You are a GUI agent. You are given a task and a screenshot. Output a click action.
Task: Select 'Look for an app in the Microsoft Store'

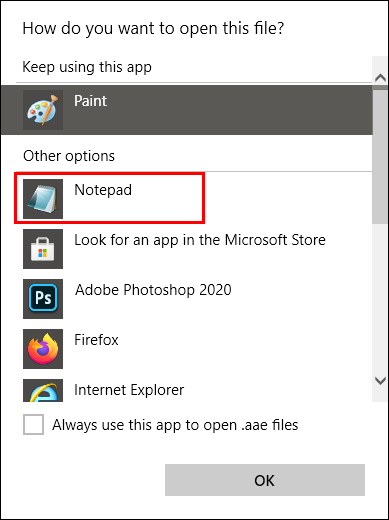click(x=200, y=240)
